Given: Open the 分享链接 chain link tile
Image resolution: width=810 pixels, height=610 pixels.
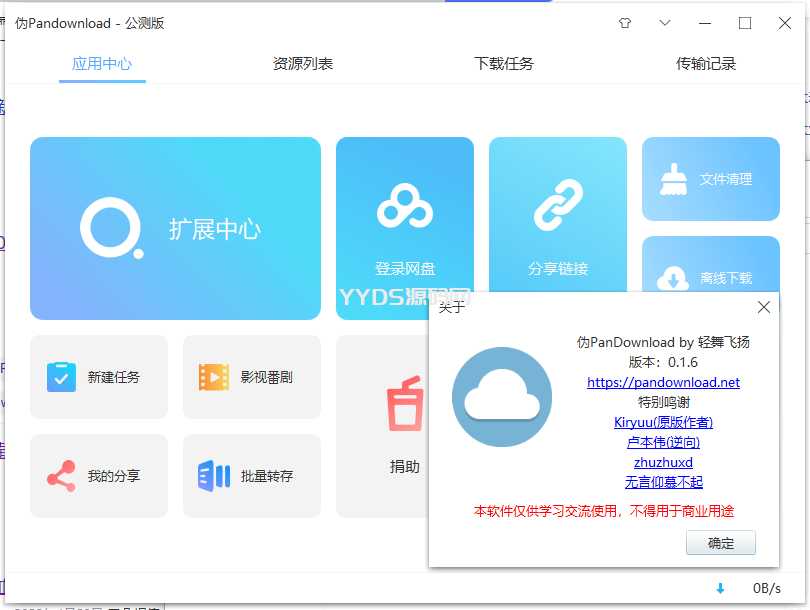Looking at the screenshot, I should tap(557, 206).
